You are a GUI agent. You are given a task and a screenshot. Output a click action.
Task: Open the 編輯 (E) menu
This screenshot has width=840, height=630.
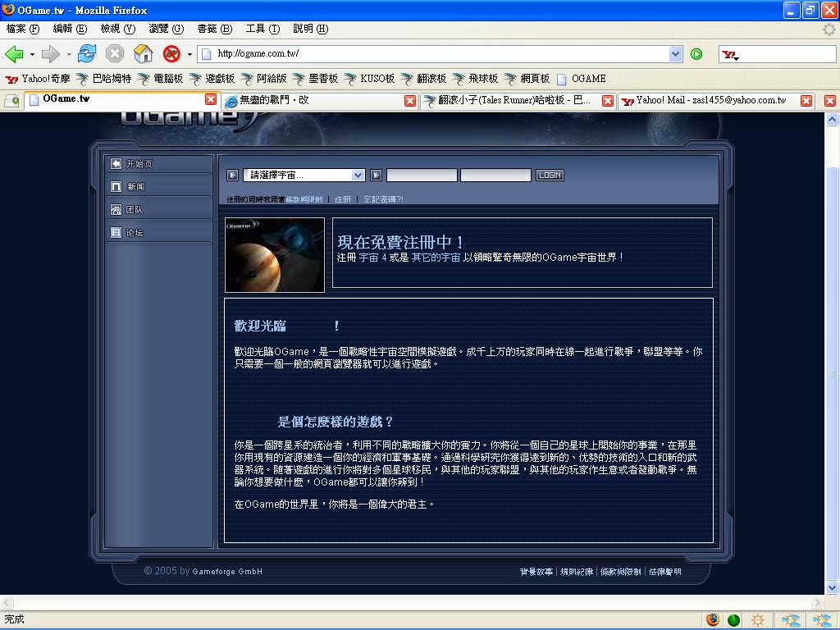coord(70,29)
